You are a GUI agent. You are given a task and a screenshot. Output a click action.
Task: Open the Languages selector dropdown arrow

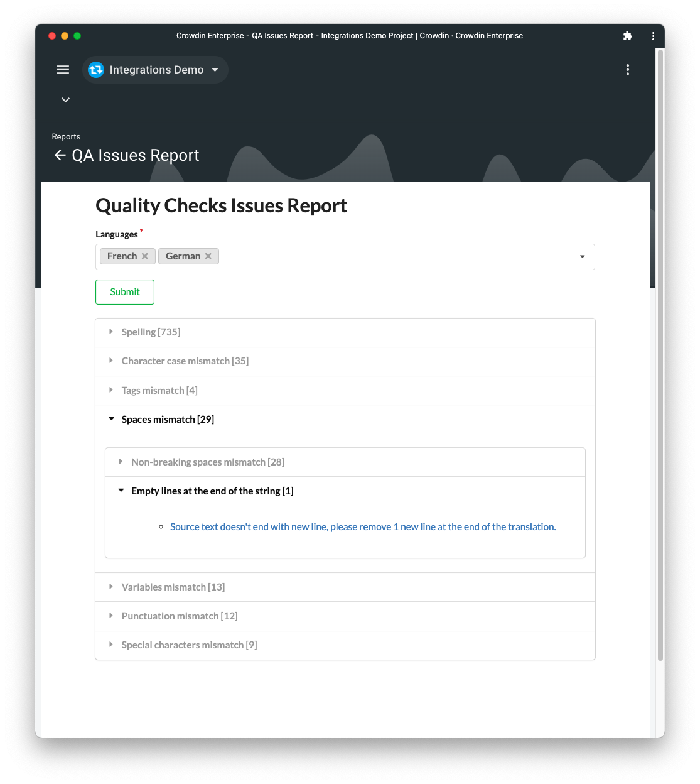583,256
